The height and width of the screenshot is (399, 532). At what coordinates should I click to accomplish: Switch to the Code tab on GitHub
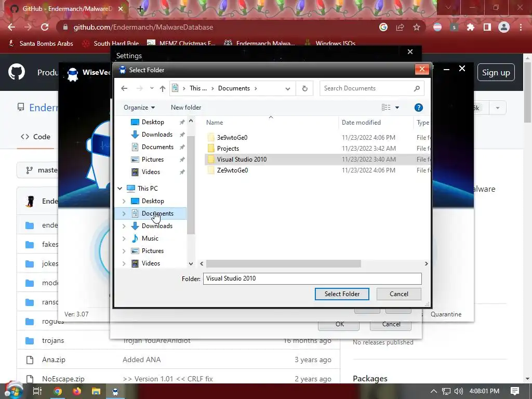(36, 137)
